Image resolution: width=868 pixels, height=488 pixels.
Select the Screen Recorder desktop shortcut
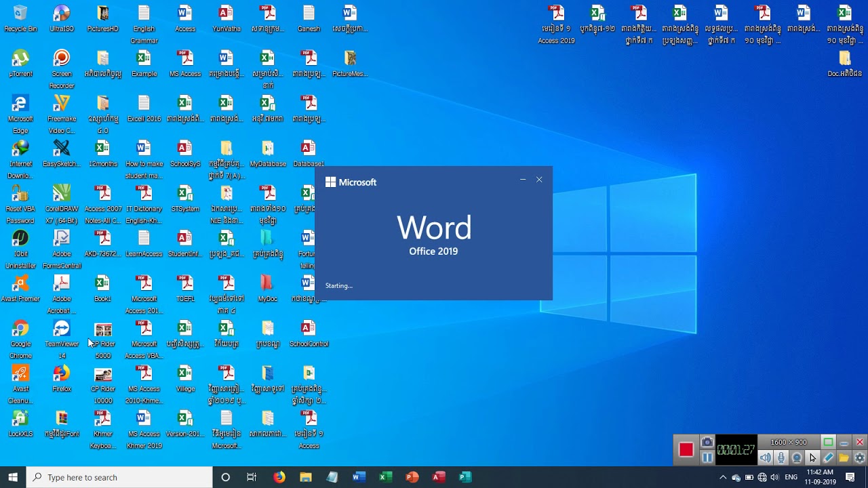click(62, 69)
